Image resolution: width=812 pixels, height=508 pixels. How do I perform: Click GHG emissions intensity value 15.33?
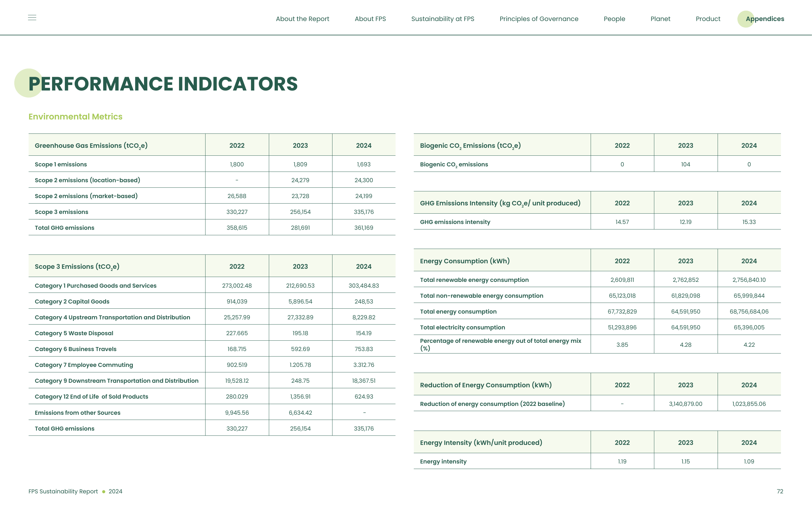749,222
